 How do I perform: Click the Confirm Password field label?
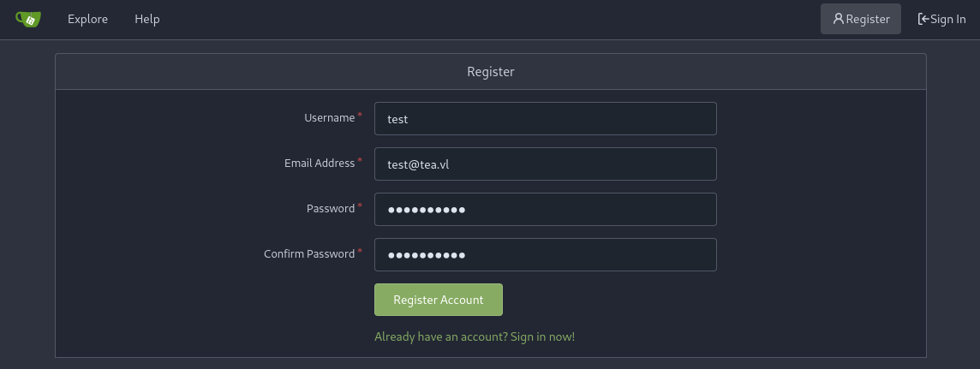coord(309,254)
